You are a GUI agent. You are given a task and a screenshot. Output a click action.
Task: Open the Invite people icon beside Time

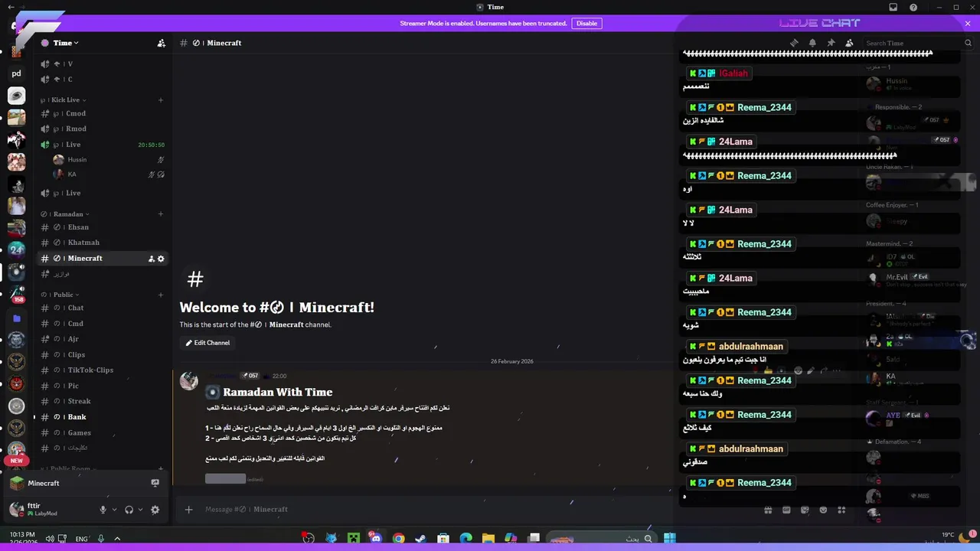click(161, 43)
